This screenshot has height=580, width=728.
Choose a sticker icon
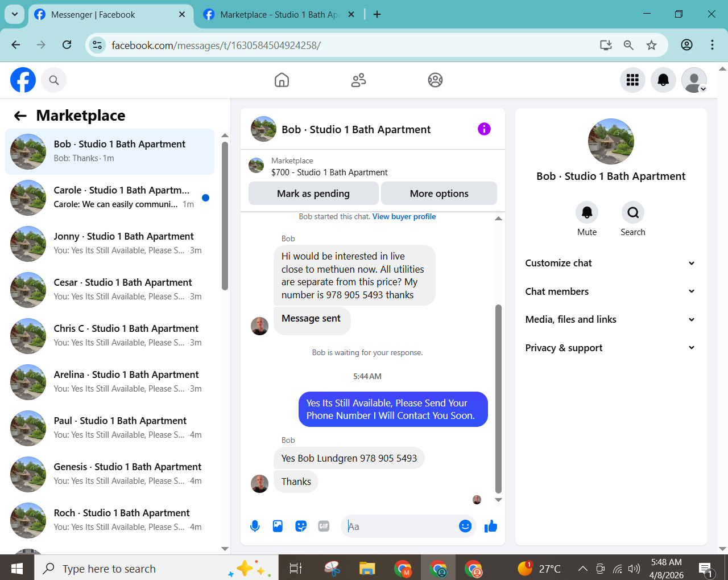(x=301, y=526)
